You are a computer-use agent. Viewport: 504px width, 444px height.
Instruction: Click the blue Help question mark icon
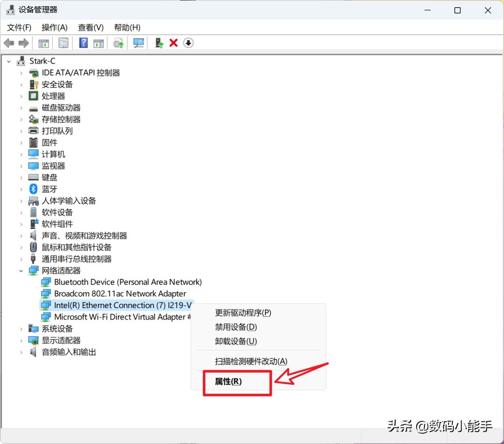83,43
